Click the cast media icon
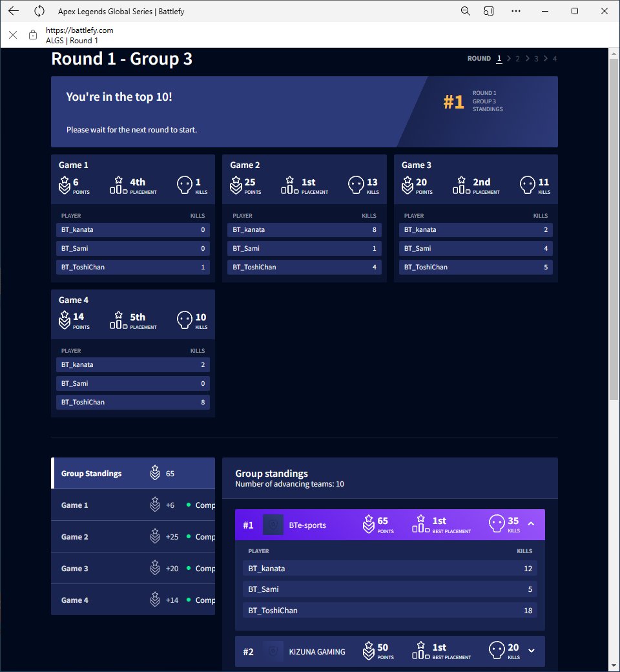Viewport: 620px width, 672px height. click(x=488, y=11)
